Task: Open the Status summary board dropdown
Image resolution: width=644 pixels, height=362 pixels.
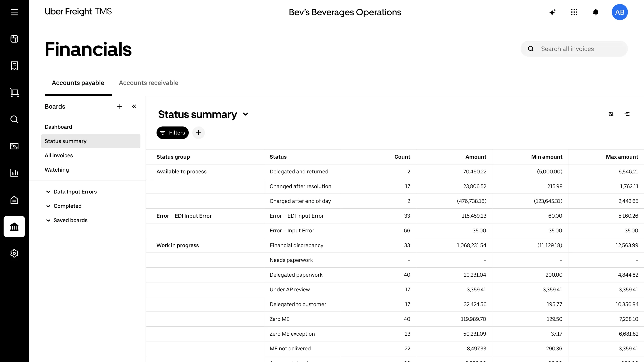Action: pos(246,114)
